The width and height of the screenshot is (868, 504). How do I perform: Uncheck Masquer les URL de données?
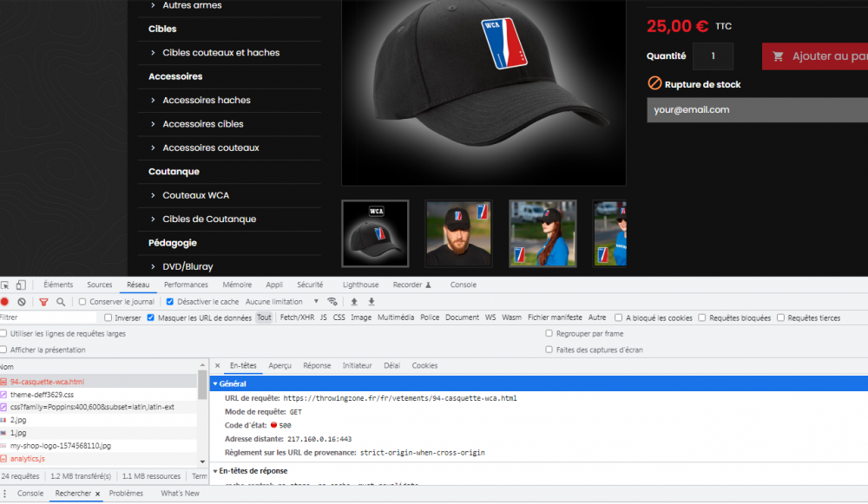(x=150, y=318)
